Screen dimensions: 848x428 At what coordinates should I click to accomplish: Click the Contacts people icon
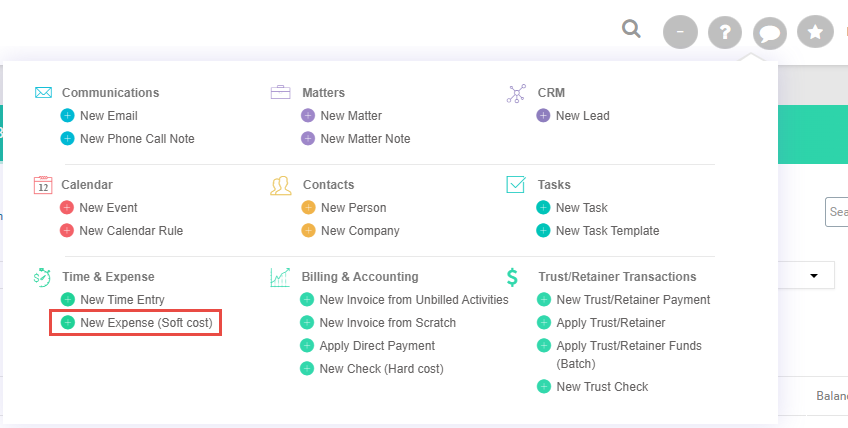click(281, 186)
